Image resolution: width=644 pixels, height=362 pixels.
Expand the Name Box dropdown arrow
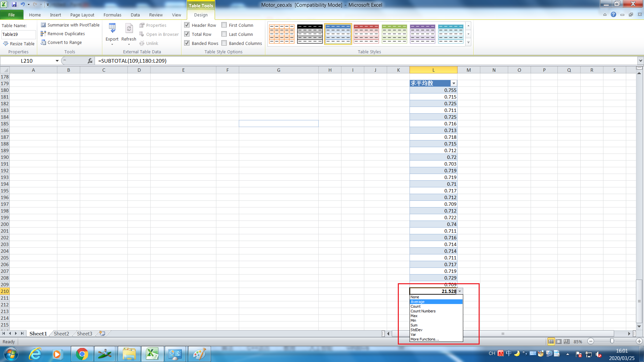(x=57, y=61)
